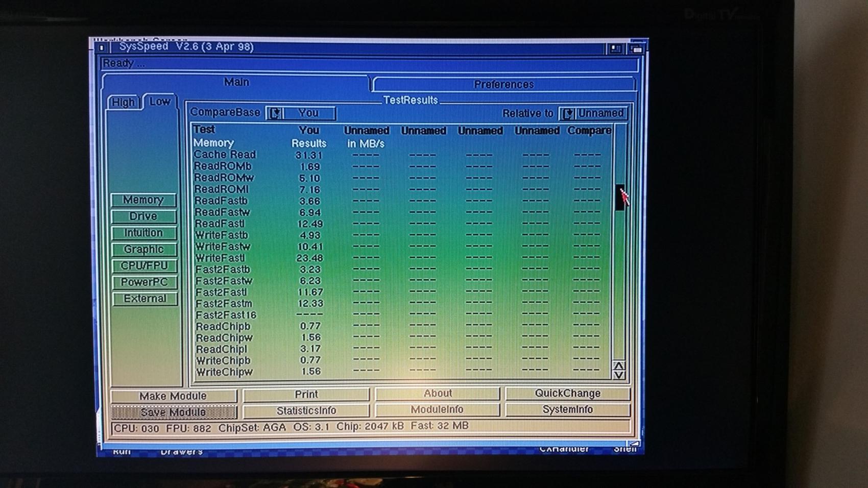This screenshot has height=488, width=868.
Task: Click the Print button
Action: [306, 394]
